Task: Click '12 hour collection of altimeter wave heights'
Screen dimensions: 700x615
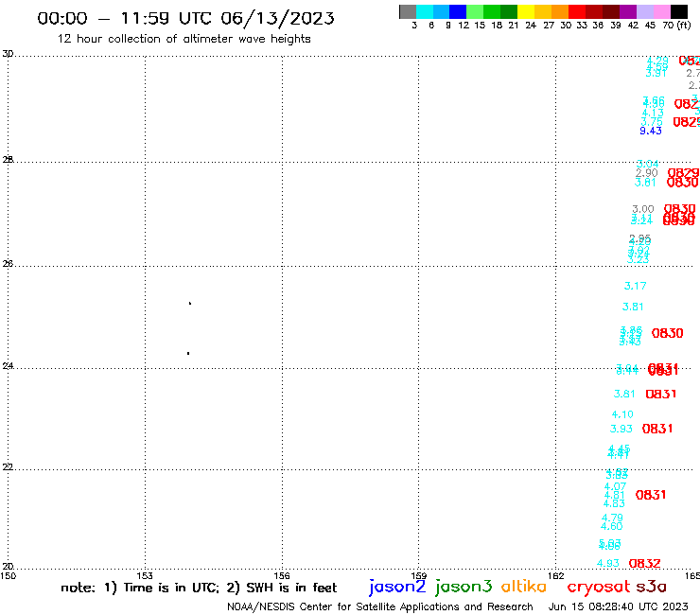Action: [x=184, y=40]
